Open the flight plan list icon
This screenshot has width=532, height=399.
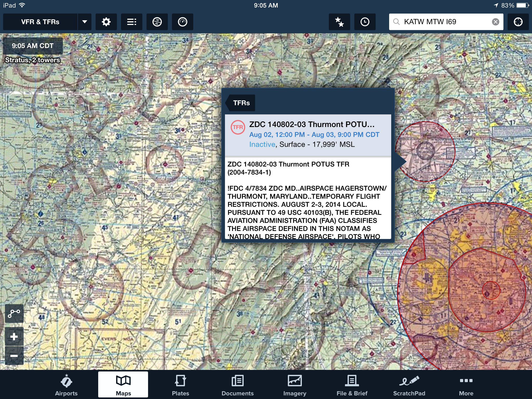tap(131, 22)
